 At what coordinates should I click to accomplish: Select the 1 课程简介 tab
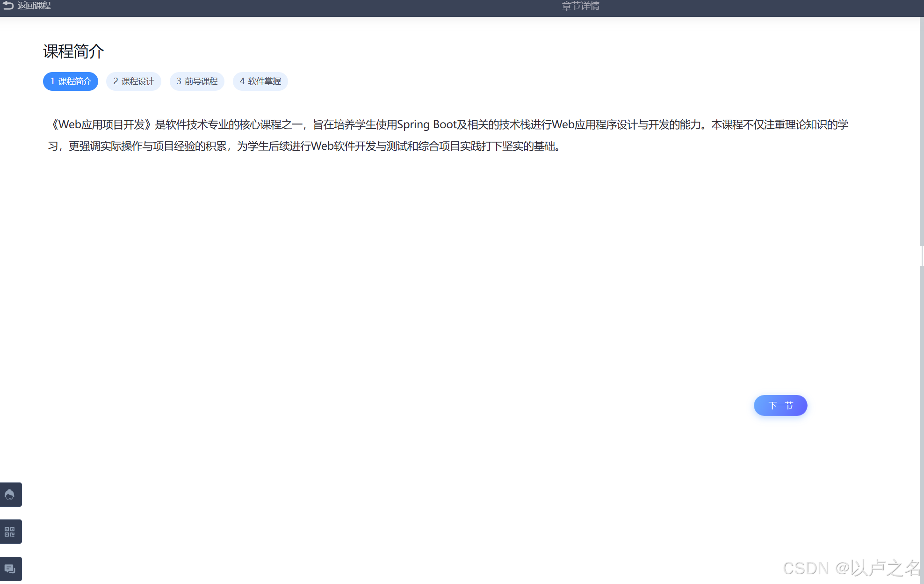coord(71,81)
